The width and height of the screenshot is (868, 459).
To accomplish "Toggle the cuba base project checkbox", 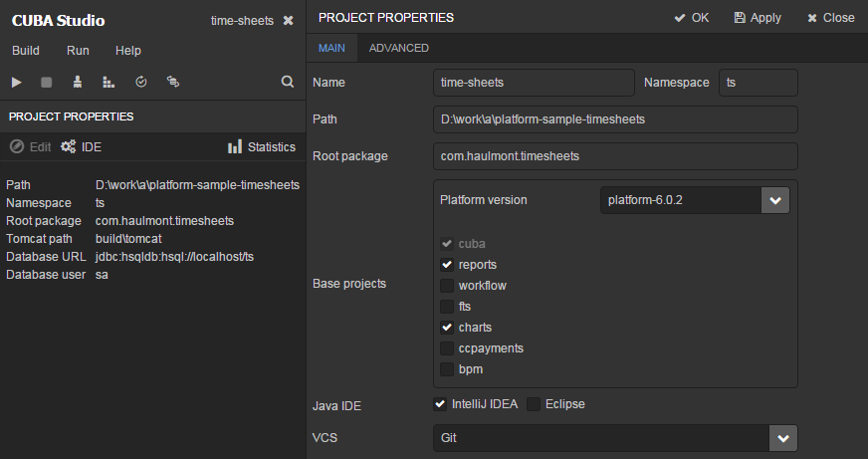I will 447,244.
